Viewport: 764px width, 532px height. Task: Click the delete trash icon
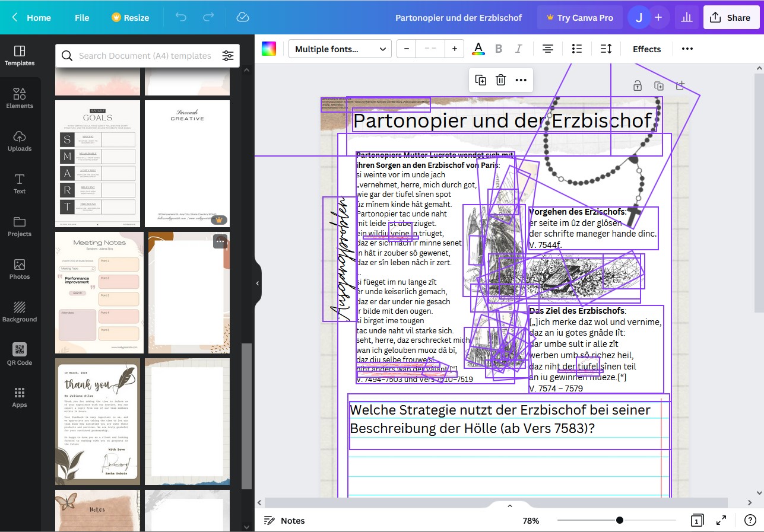500,80
